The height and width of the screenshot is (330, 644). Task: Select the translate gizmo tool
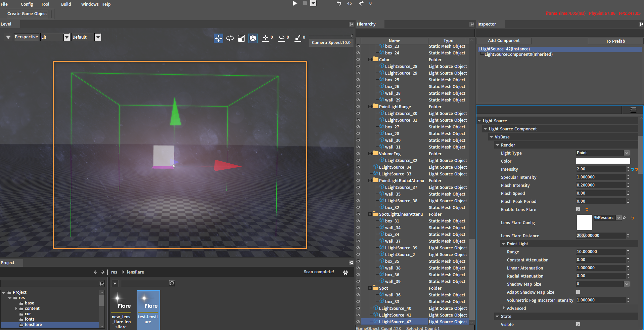[x=219, y=38]
